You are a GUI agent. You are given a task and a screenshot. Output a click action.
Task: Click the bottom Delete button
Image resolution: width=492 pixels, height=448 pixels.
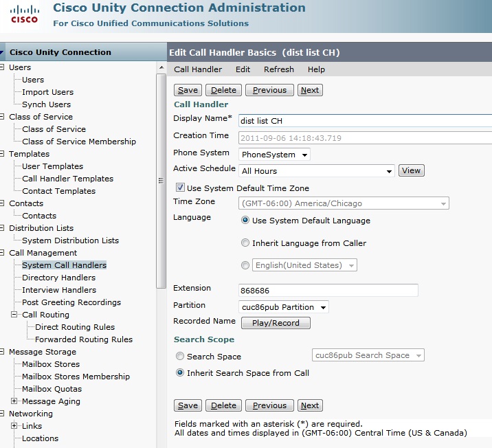(223, 405)
